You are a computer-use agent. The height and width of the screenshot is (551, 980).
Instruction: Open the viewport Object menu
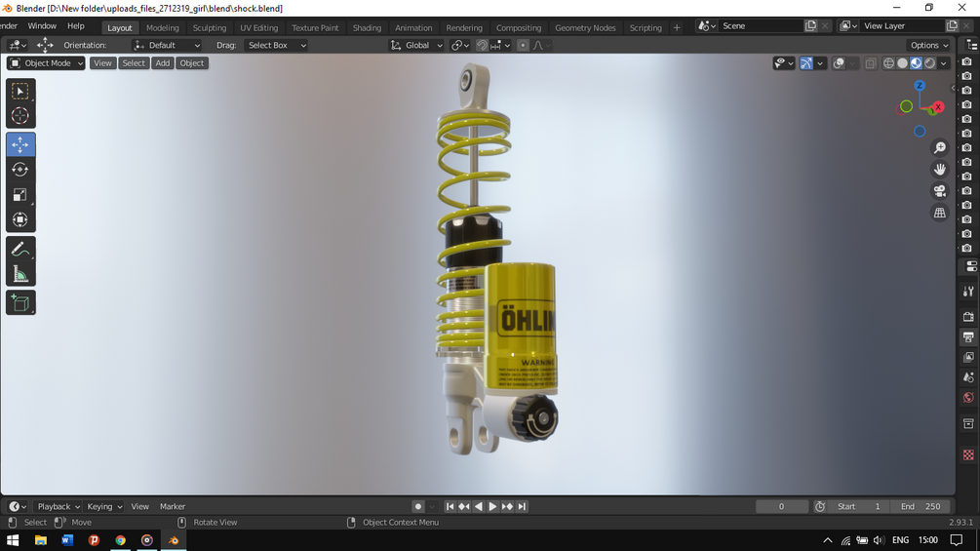point(192,63)
